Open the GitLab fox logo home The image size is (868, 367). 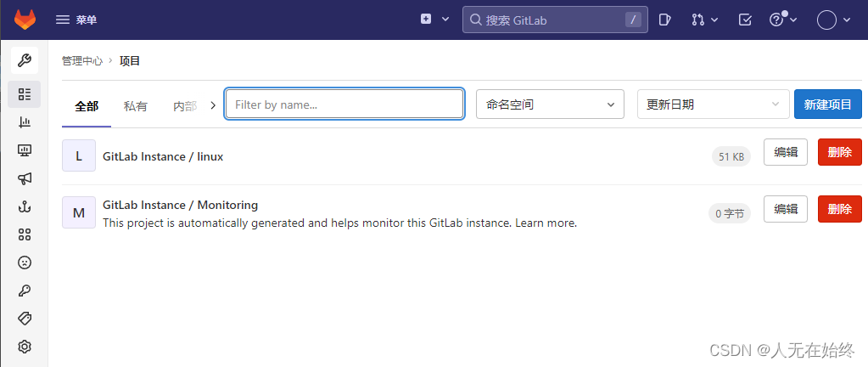point(25,20)
